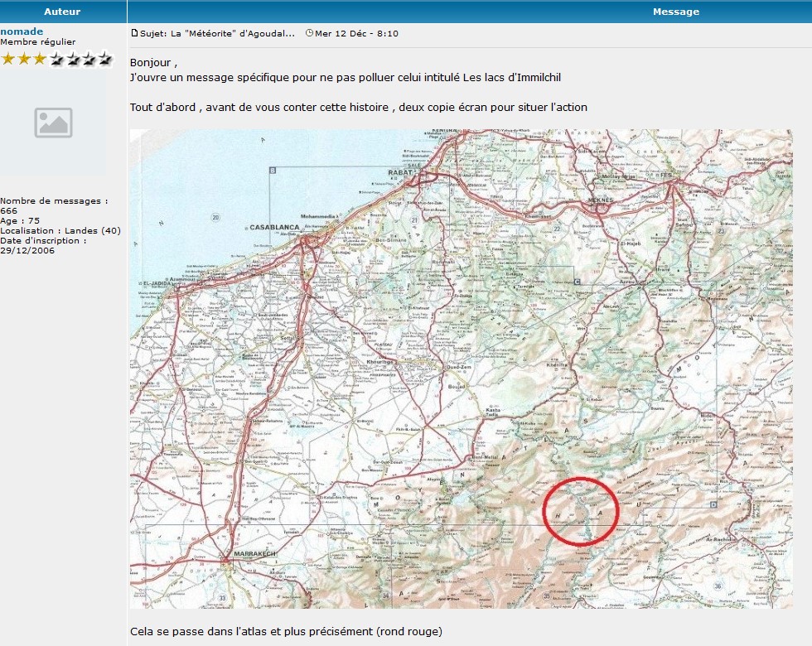
Task: Click the post timestamp Mer 12 Déc - 8:10
Action: point(356,34)
